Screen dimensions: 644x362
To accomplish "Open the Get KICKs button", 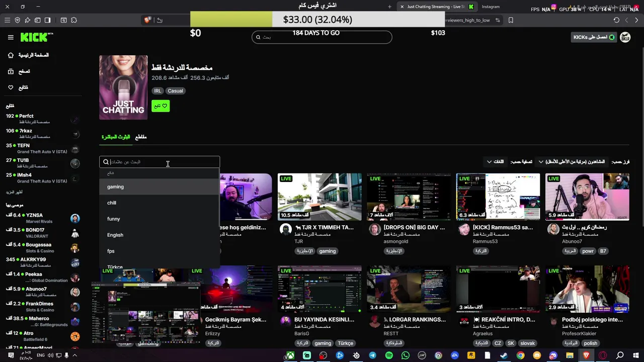I will 594,37.
